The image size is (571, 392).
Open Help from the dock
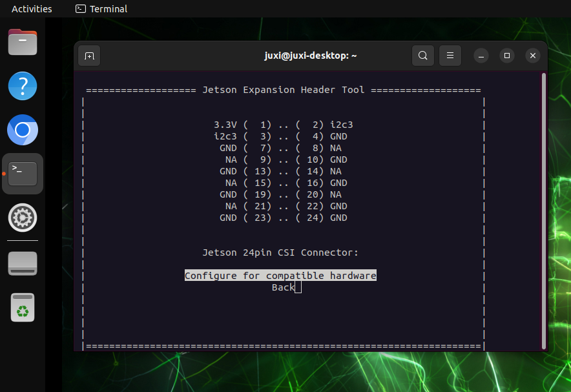(23, 87)
